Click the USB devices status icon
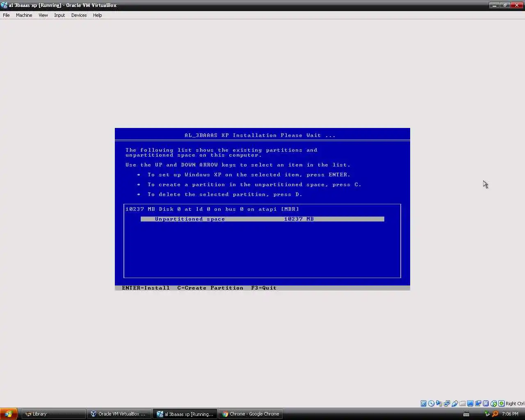Image resolution: width=525 pixels, height=420 pixels. [455, 404]
